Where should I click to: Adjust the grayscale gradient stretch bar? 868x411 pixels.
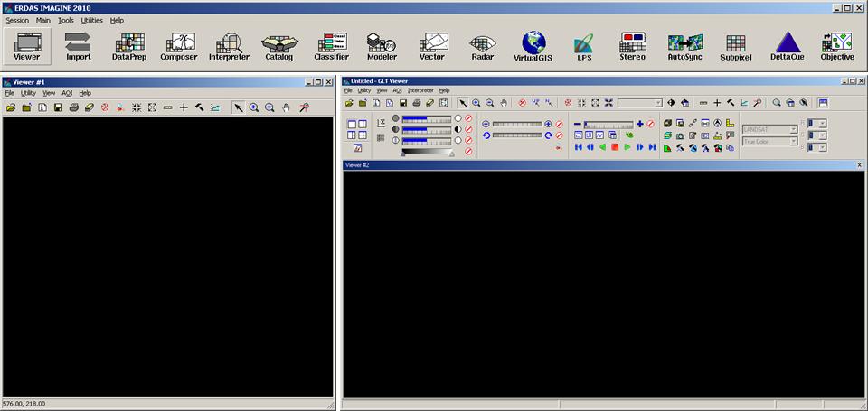[428, 152]
